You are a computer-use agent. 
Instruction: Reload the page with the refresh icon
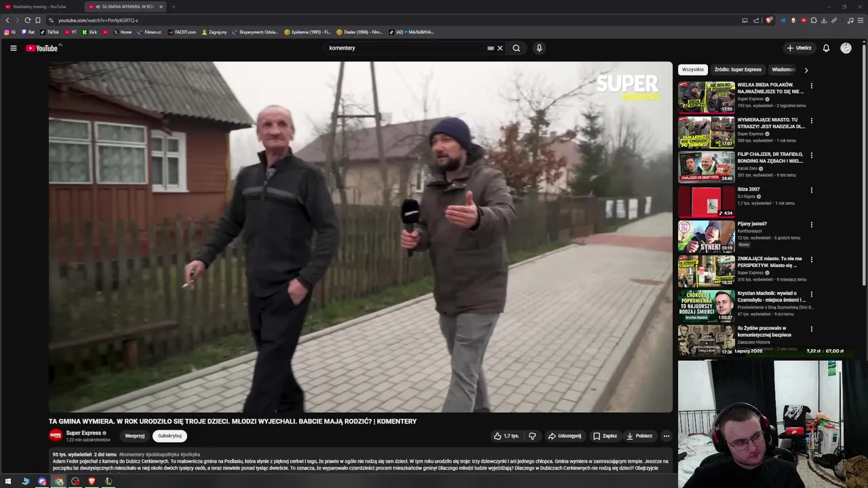click(x=27, y=20)
